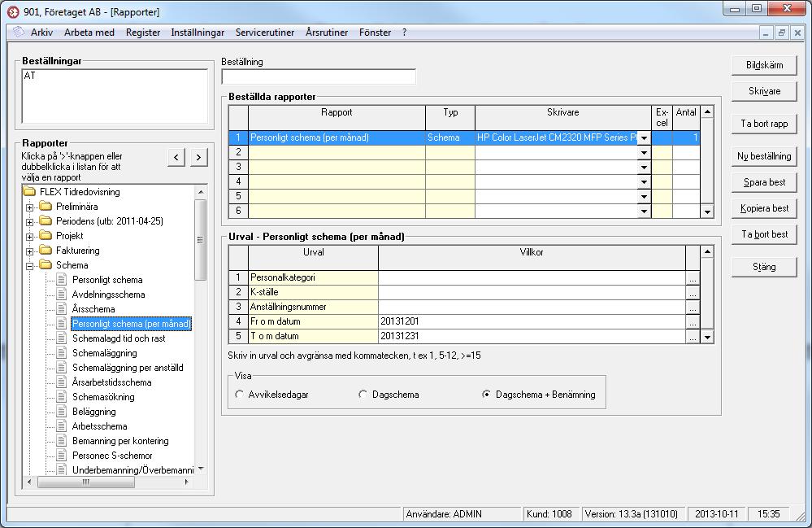Click the document icon beside Bemanning per kontering
812x528 pixels.
tap(62, 440)
